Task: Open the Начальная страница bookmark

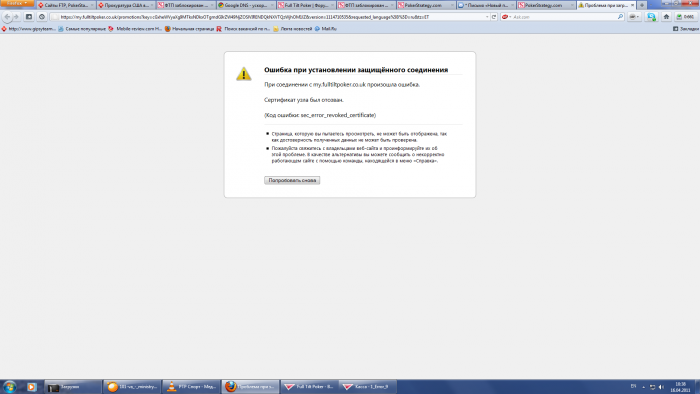Action: (189, 29)
